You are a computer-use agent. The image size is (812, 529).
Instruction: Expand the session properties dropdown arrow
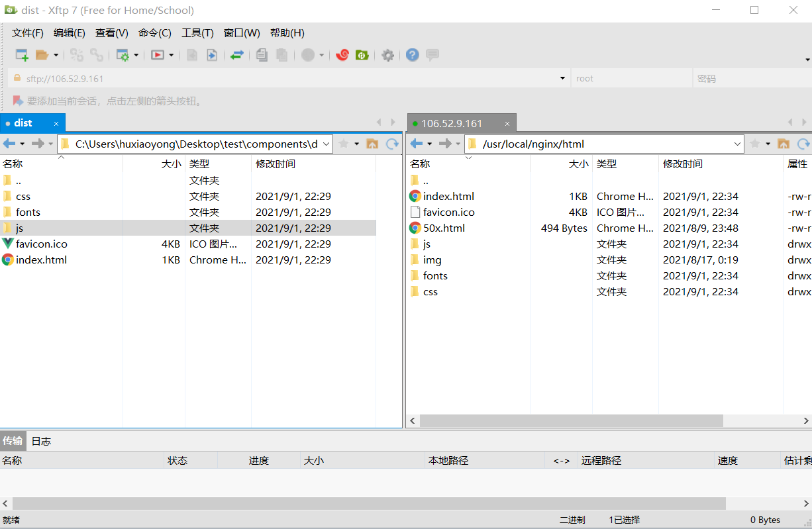[x=136, y=55]
